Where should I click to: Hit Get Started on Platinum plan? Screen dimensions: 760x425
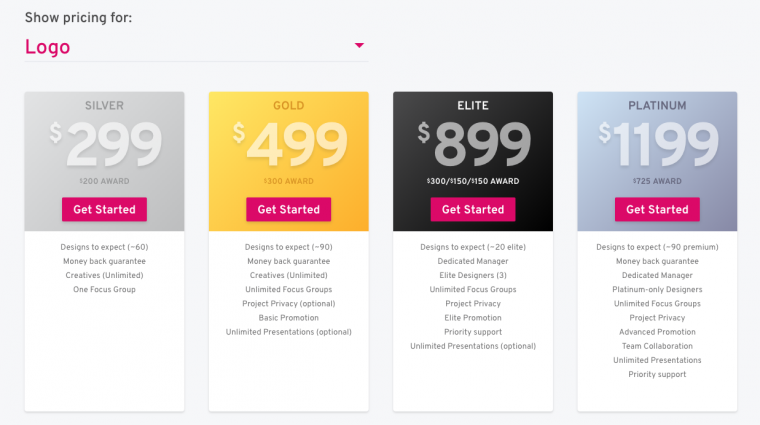point(657,209)
